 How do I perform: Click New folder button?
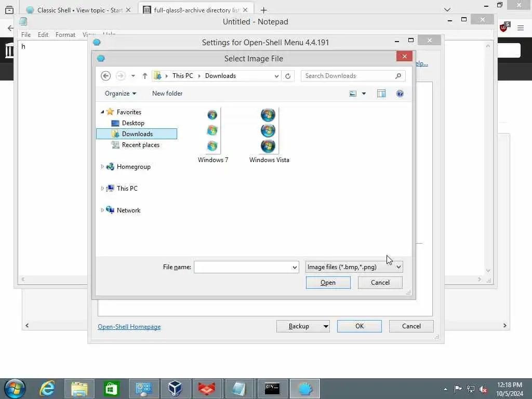167,94
